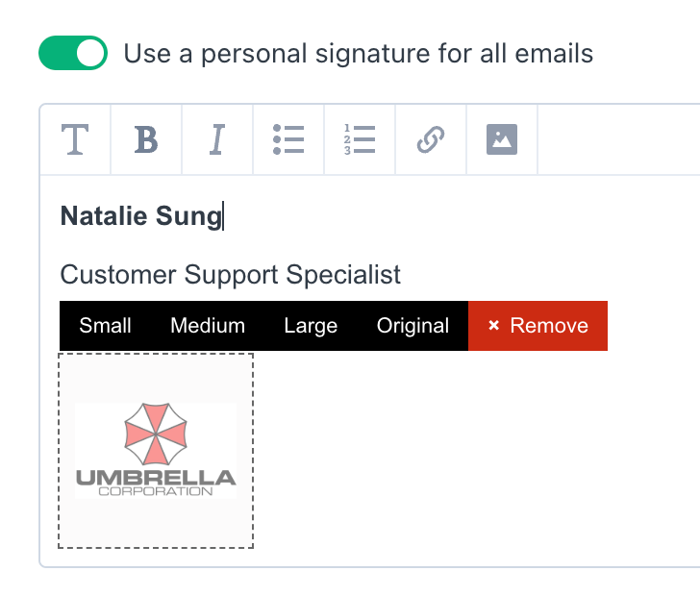Remove the signature image

(x=537, y=326)
